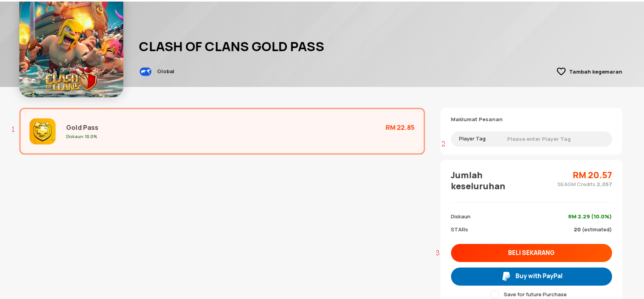Screen dimensions: 644x299
Task: Tick the Save for future Purchase checkbox
Action: (x=495, y=295)
